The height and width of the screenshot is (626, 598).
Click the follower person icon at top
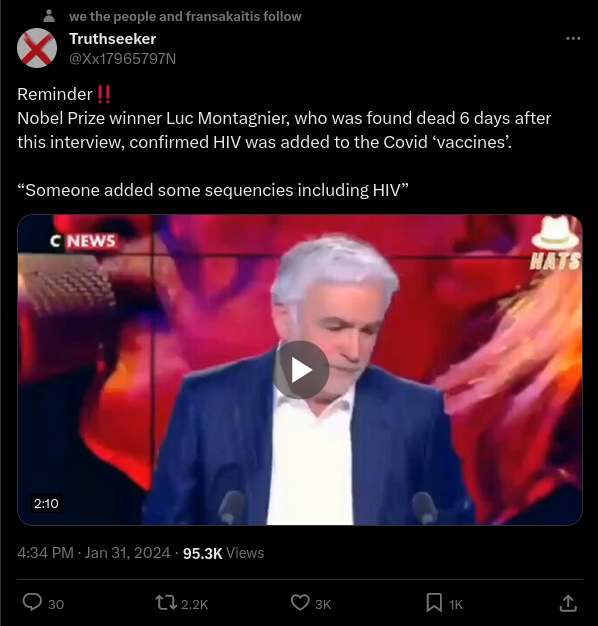[49, 16]
